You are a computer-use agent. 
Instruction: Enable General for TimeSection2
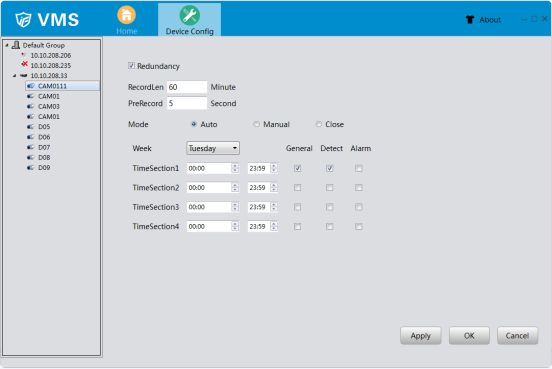coord(297,188)
